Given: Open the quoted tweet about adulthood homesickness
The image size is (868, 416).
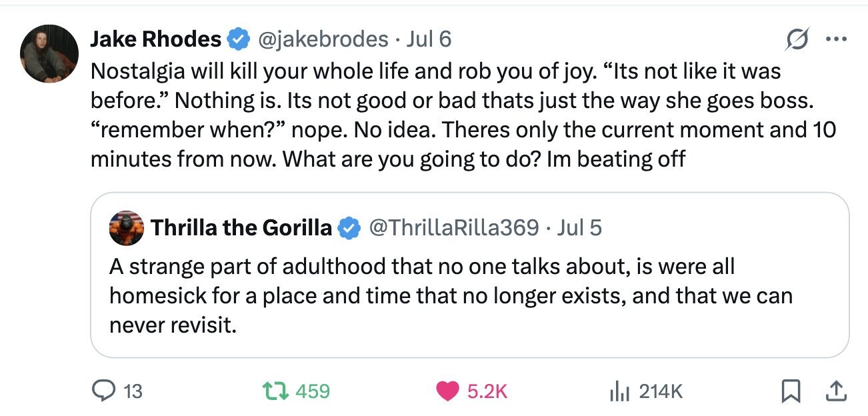Looking at the screenshot, I should coord(469,275).
